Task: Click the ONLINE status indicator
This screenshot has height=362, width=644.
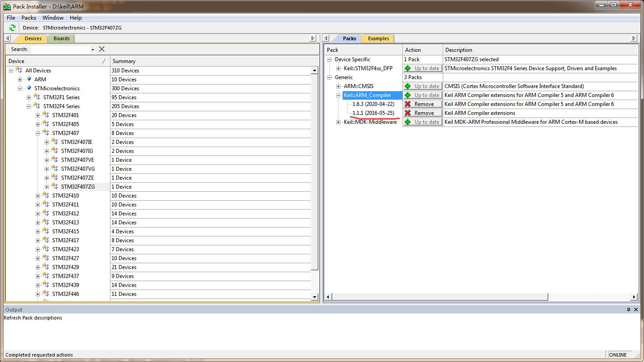Action: pyautogui.click(x=618, y=355)
